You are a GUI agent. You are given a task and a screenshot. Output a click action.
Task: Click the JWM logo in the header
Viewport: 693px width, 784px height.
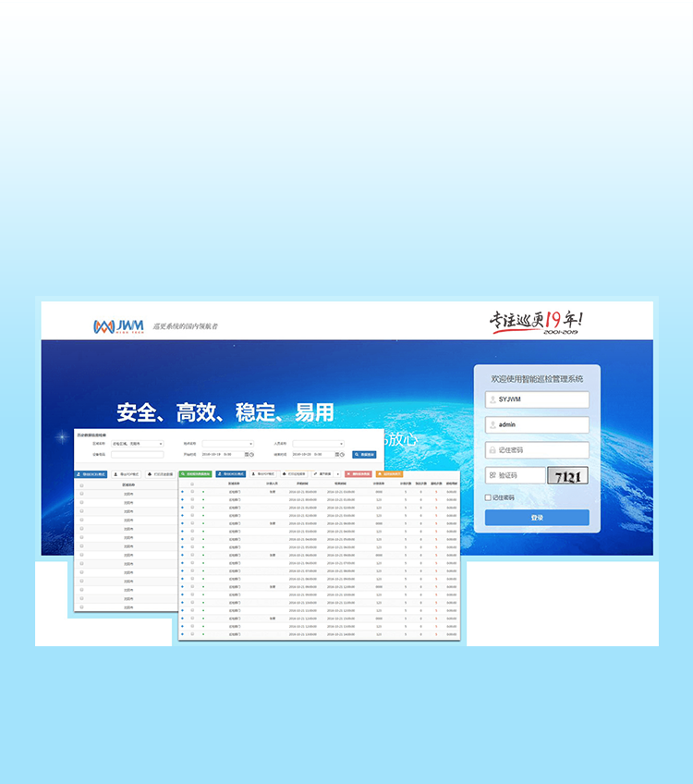tap(117, 325)
